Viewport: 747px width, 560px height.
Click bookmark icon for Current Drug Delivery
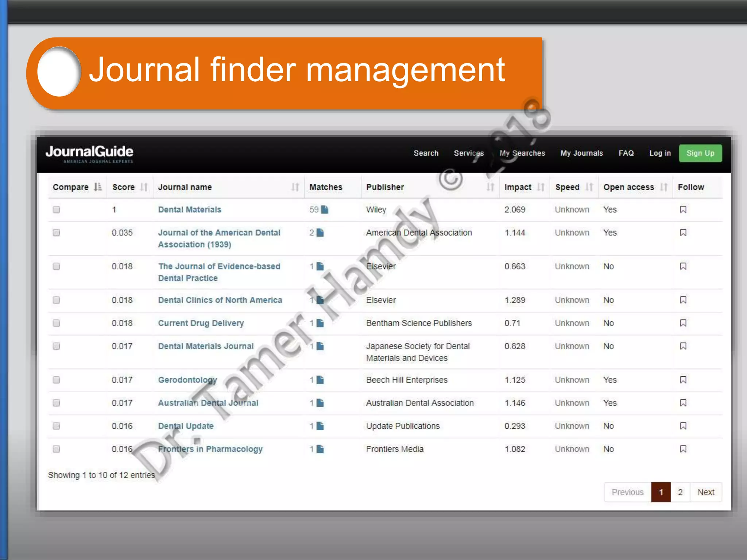click(x=683, y=323)
